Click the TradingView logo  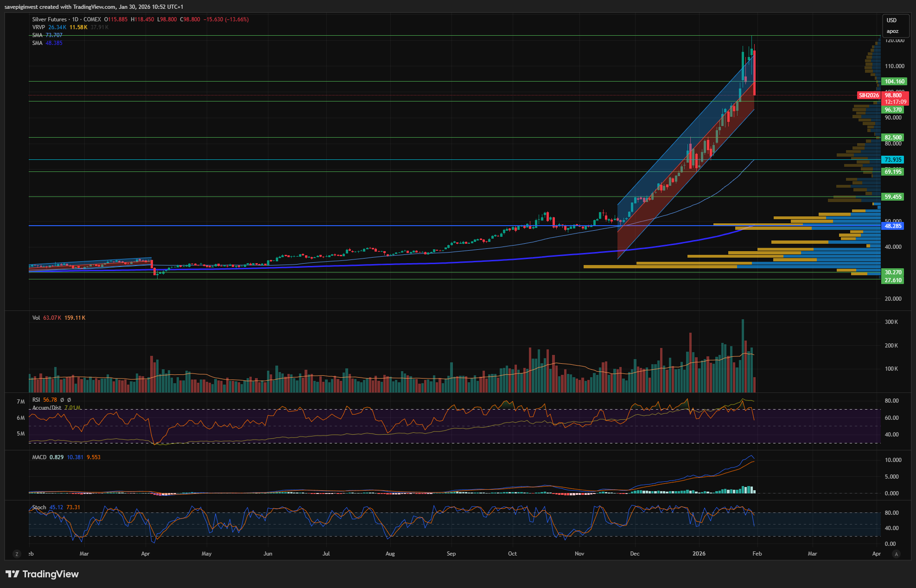coord(42,574)
